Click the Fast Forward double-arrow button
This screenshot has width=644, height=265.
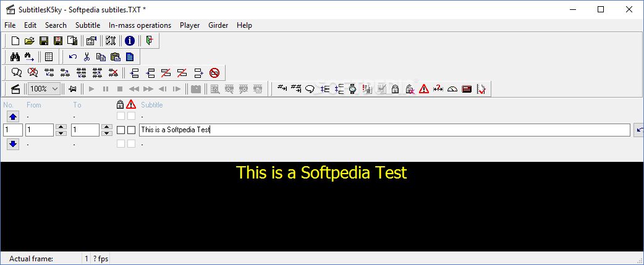pyautogui.click(x=148, y=88)
